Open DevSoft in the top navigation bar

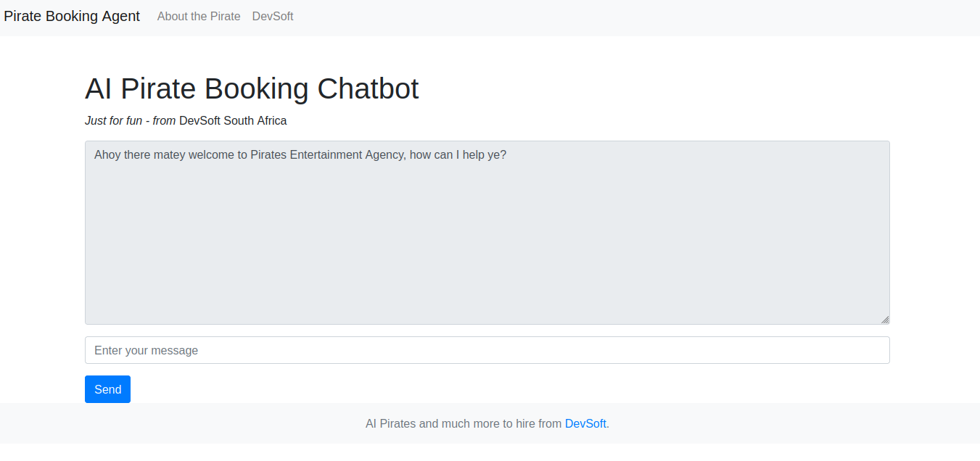tap(273, 16)
